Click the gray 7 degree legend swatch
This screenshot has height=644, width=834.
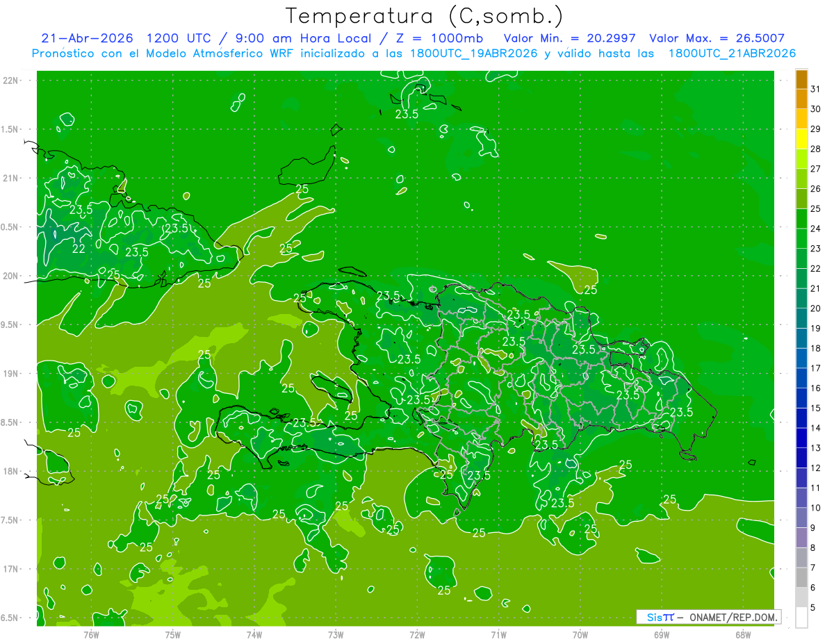tap(801, 578)
